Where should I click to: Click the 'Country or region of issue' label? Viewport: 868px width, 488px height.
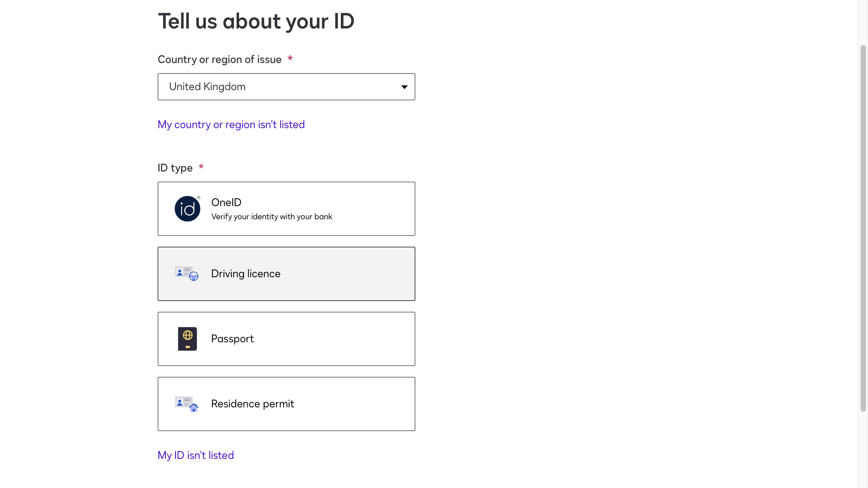219,59
